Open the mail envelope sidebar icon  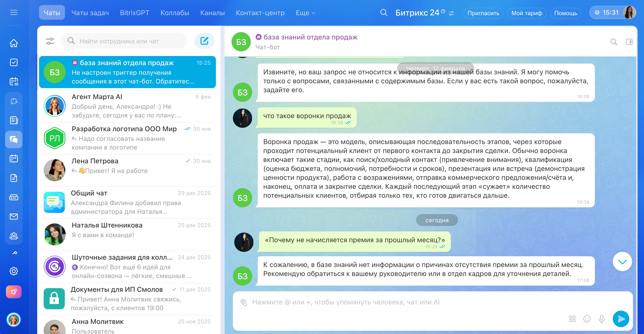[14, 216]
